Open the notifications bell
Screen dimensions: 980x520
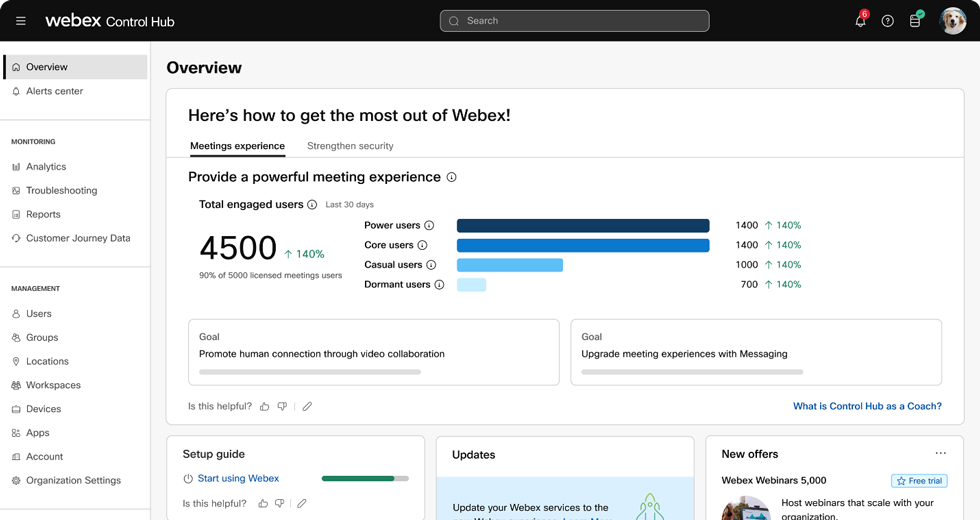pyautogui.click(x=861, y=21)
